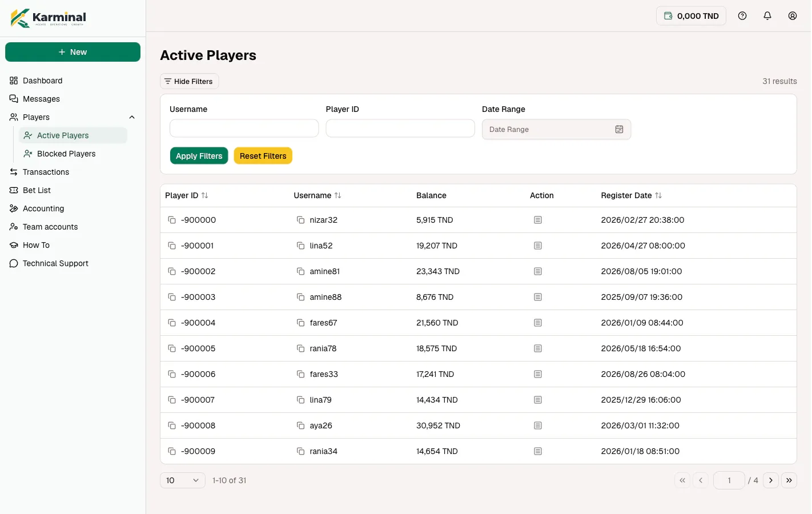This screenshot has height=514, width=812.
Task: Click register date 2026/08/26 08:04:00
Action: click(x=643, y=374)
